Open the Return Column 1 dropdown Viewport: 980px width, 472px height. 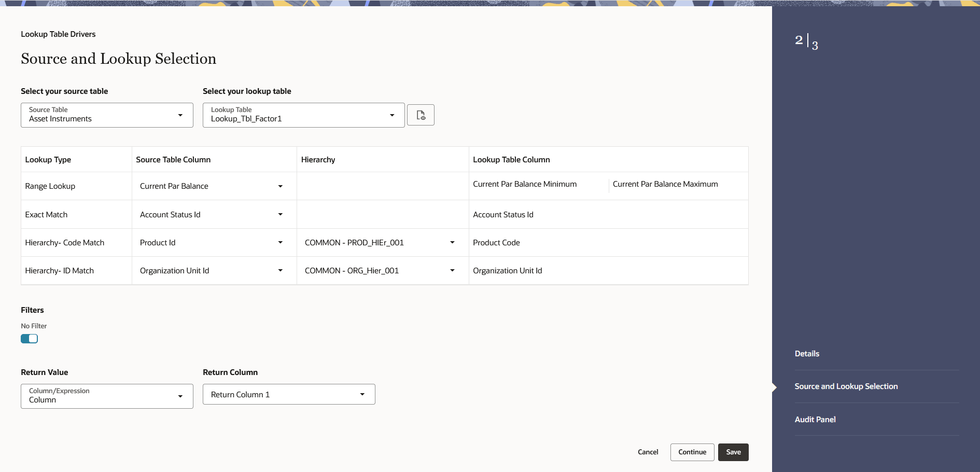coord(289,394)
